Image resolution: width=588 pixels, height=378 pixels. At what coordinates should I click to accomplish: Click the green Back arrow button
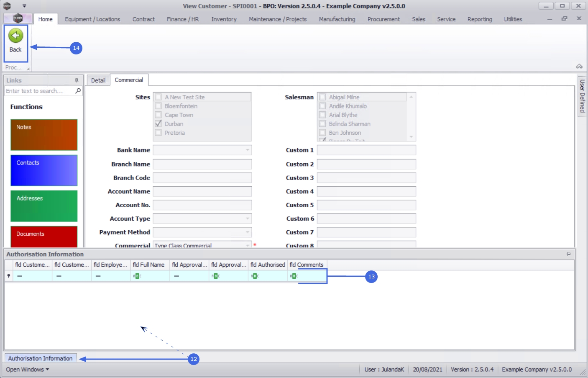pos(15,36)
